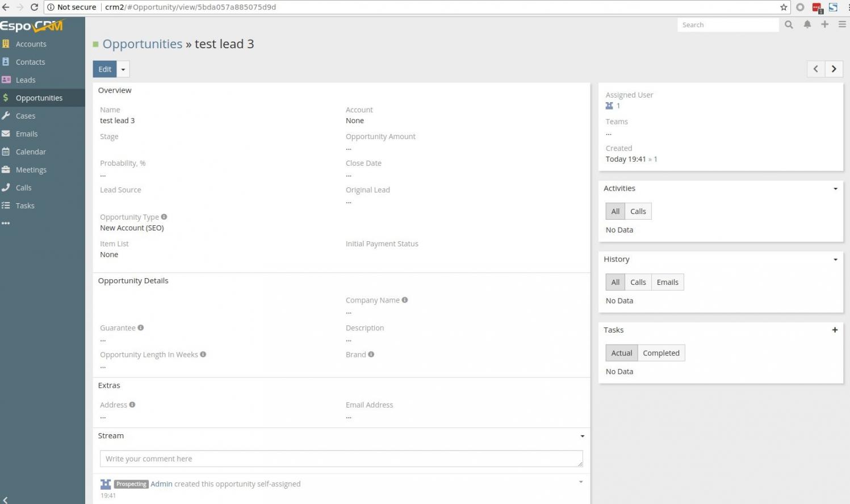Click the stream comment text box
The height and width of the screenshot is (504, 850).
pyautogui.click(x=341, y=459)
